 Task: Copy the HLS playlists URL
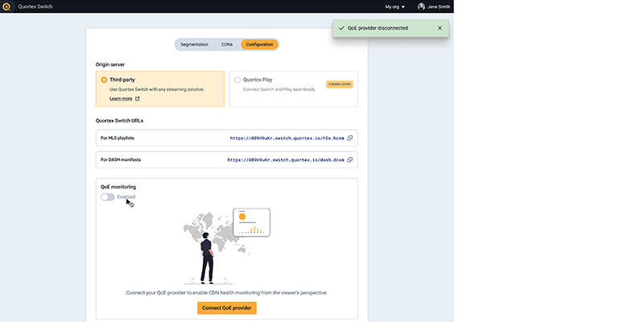[x=350, y=138]
